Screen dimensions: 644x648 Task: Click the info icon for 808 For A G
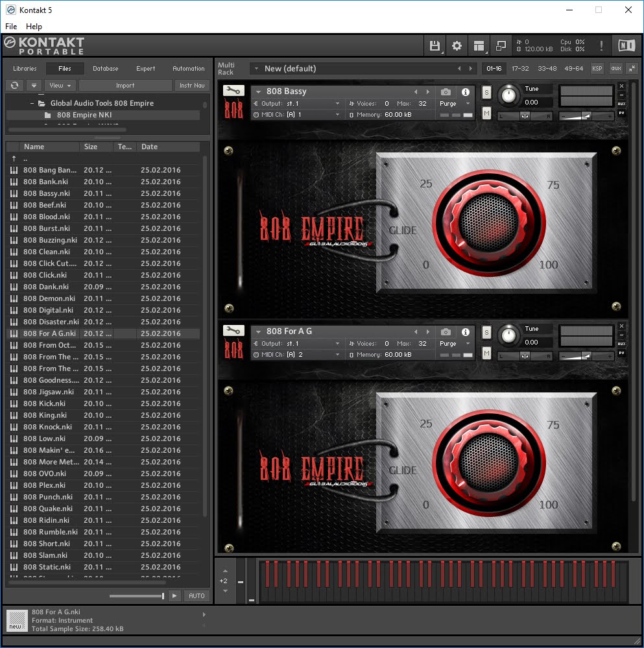click(465, 332)
